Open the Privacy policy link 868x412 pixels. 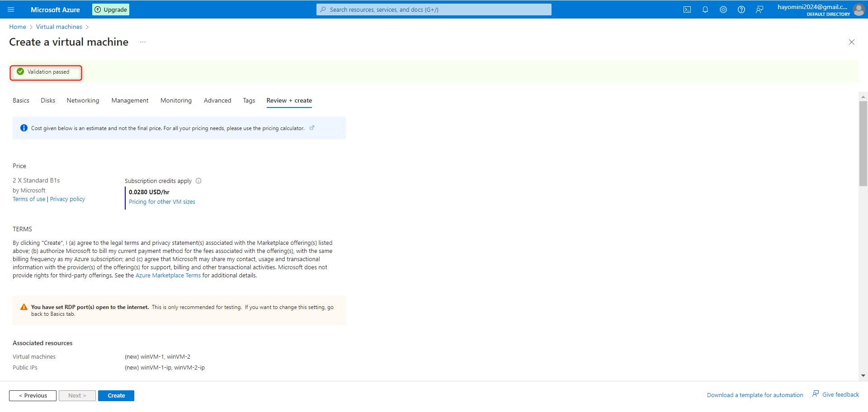pos(67,199)
